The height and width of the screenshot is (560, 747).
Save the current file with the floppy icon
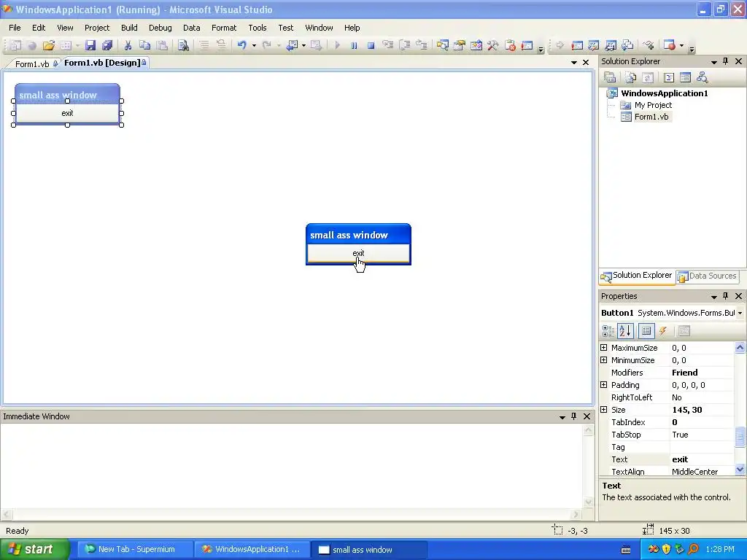90,46
